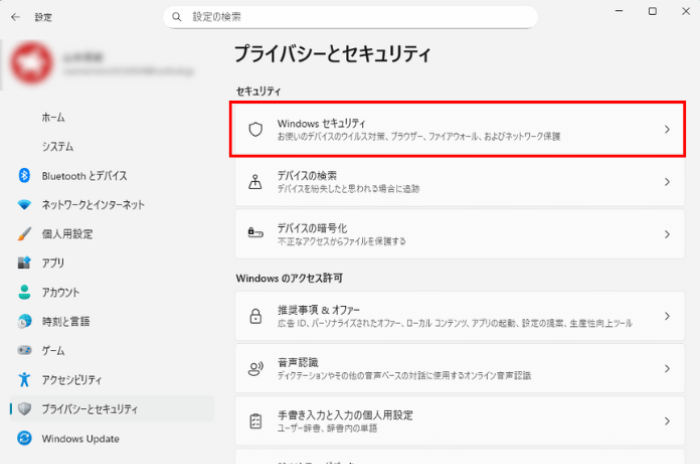Viewport: 700px width, 464px height.
Task: Open 個人用設定 settings
Action: coord(112,234)
